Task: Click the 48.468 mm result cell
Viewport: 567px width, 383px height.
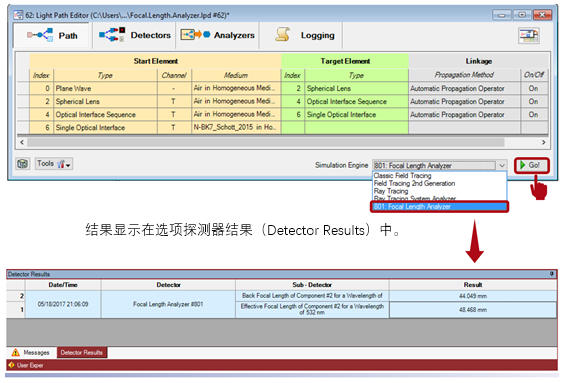Action: pyautogui.click(x=473, y=310)
